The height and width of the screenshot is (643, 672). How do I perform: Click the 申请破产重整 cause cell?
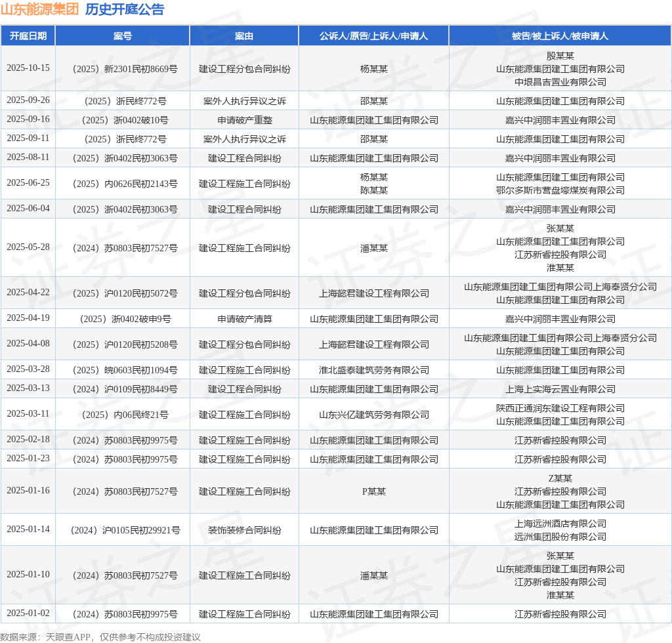point(244,120)
